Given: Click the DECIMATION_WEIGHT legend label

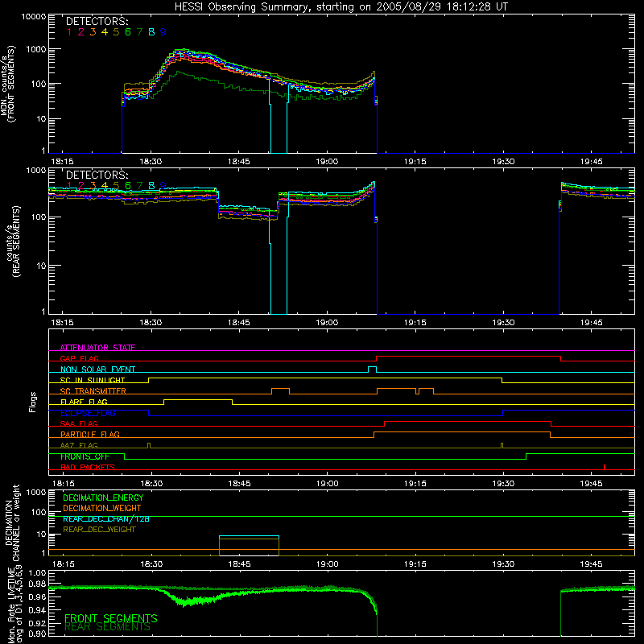Looking at the screenshot, I should [x=102, y=508].
